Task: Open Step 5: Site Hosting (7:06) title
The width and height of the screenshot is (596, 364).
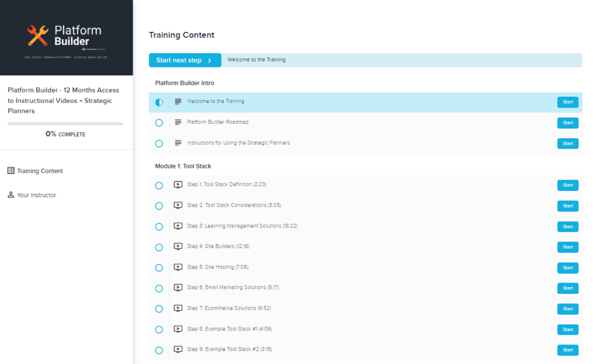Action: point(218,267)
